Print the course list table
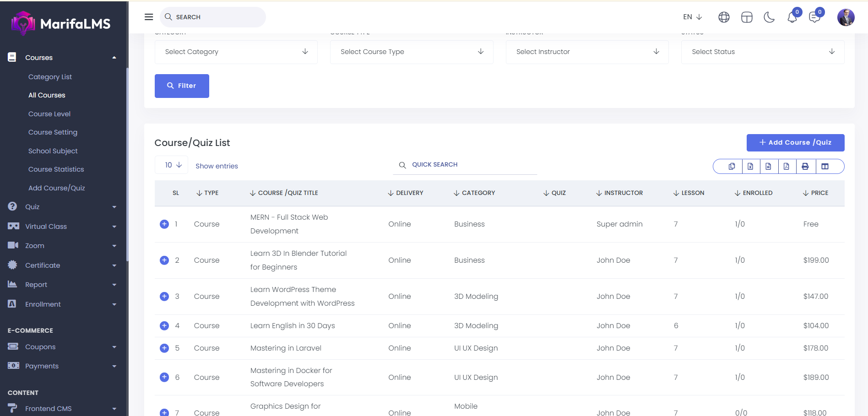Image resolution: width=868 pixels, height=416 pixels. pos(805,167)
